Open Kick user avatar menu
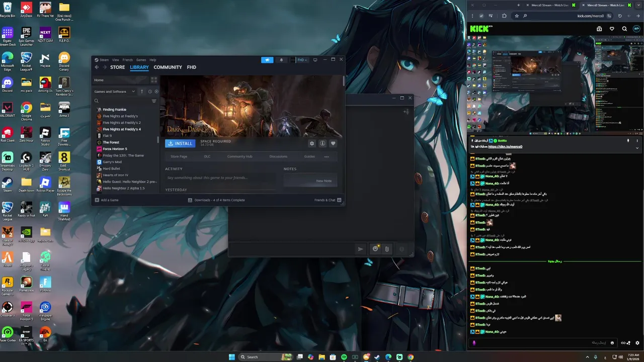 [636, 29]
